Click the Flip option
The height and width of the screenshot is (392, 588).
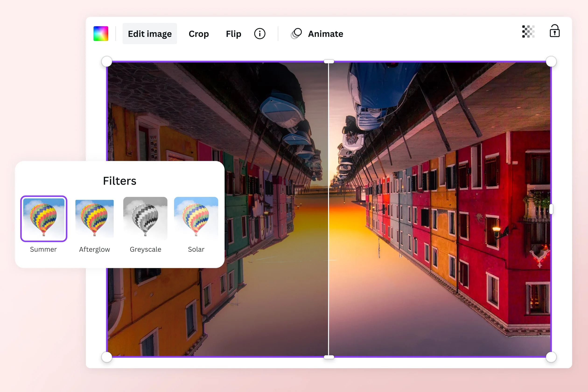click(233, 33)
